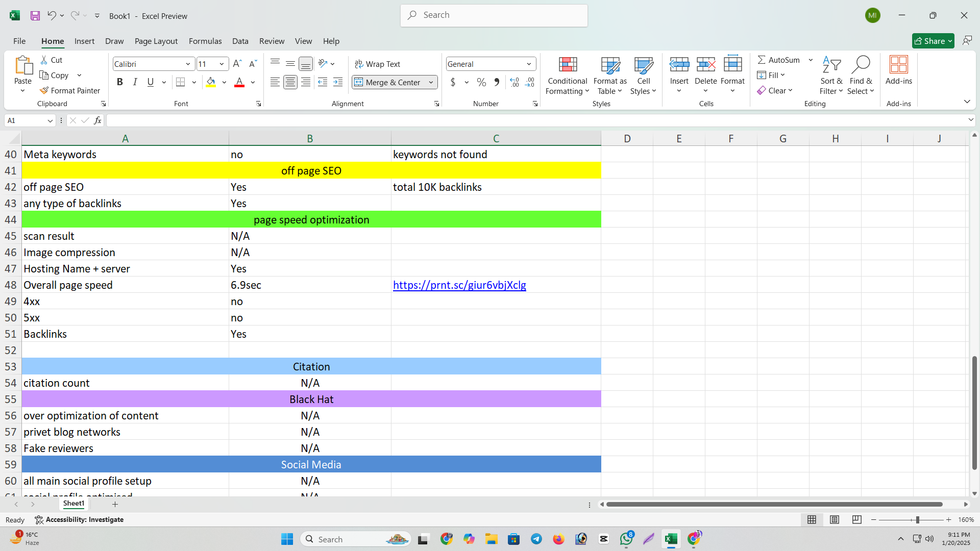
Task: Add a new sheet with the plus button
Action: pyautogui.click(x=115, y=504)
